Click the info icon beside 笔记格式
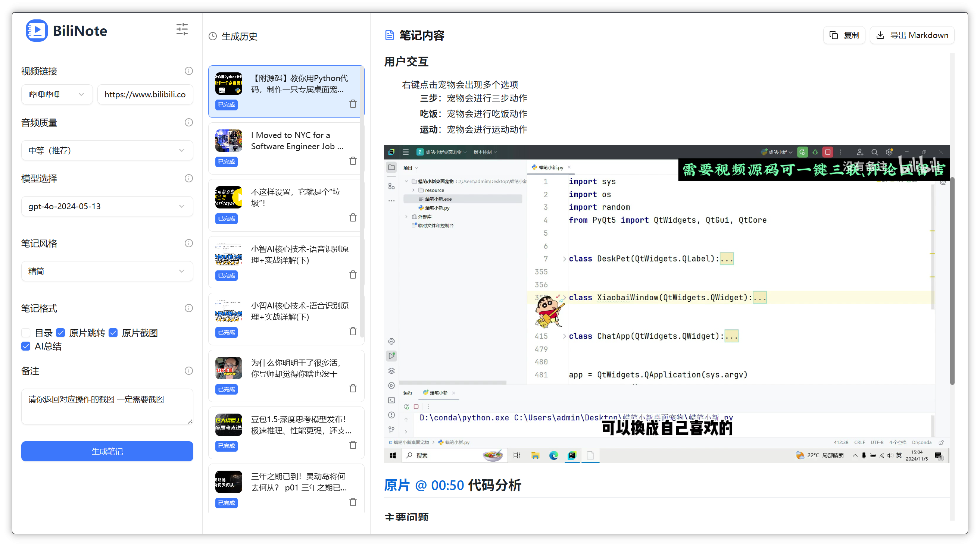The width and height of the screenshot is (980, 546). click(189, 308)
